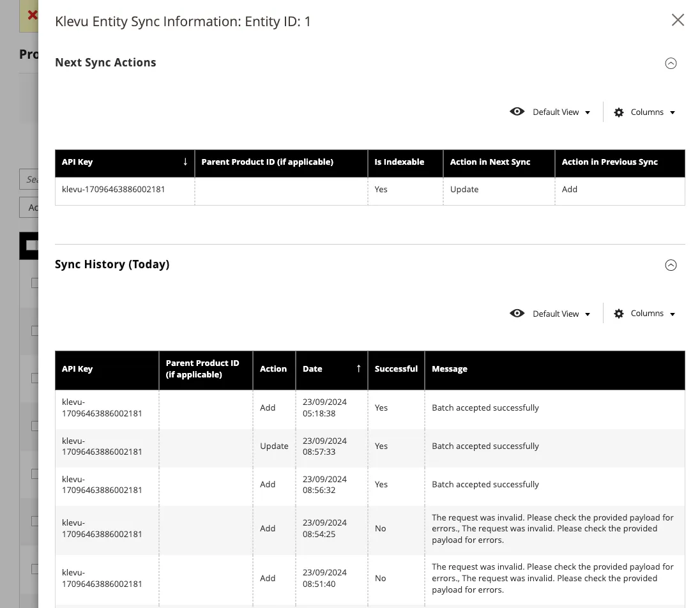Viewport: 700px width, 608px height.
Task: Sort Next Sync Actions by API Key
Action: (125, 162)
